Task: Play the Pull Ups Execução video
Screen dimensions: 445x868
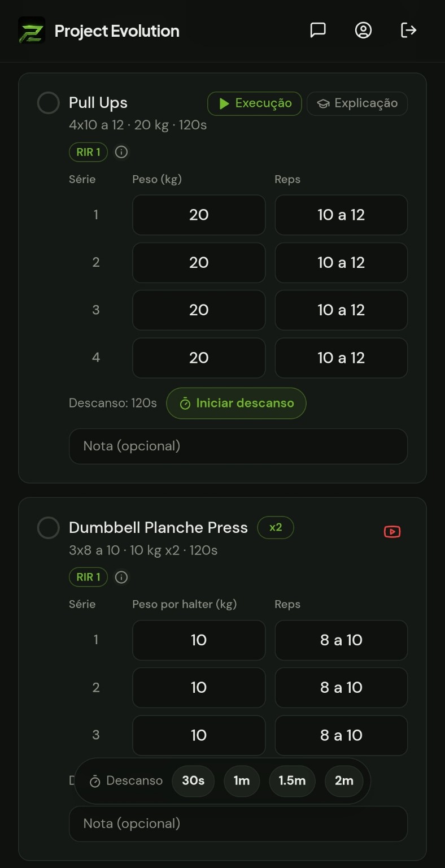Action: [x=255, y=103]
